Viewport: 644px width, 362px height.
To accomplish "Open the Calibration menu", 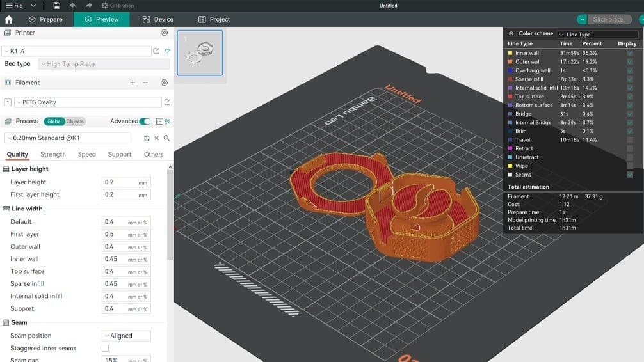I will click(117, 5).
